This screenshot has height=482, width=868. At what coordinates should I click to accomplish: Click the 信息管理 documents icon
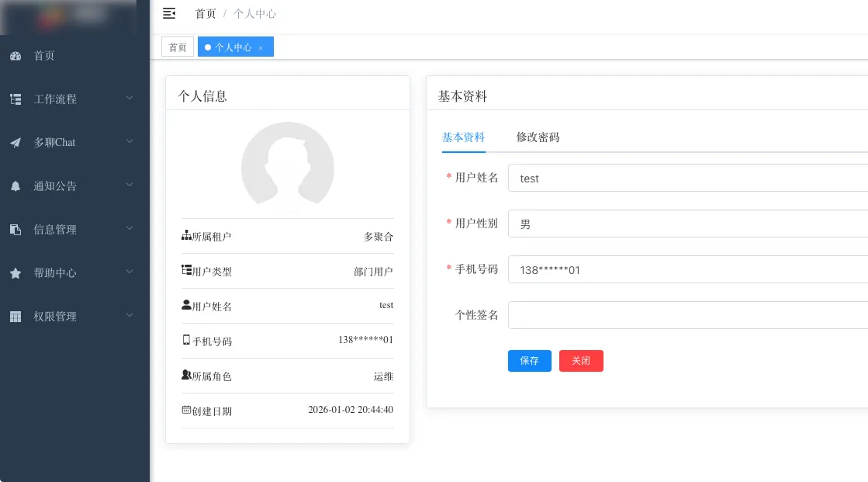coord(16,230)
